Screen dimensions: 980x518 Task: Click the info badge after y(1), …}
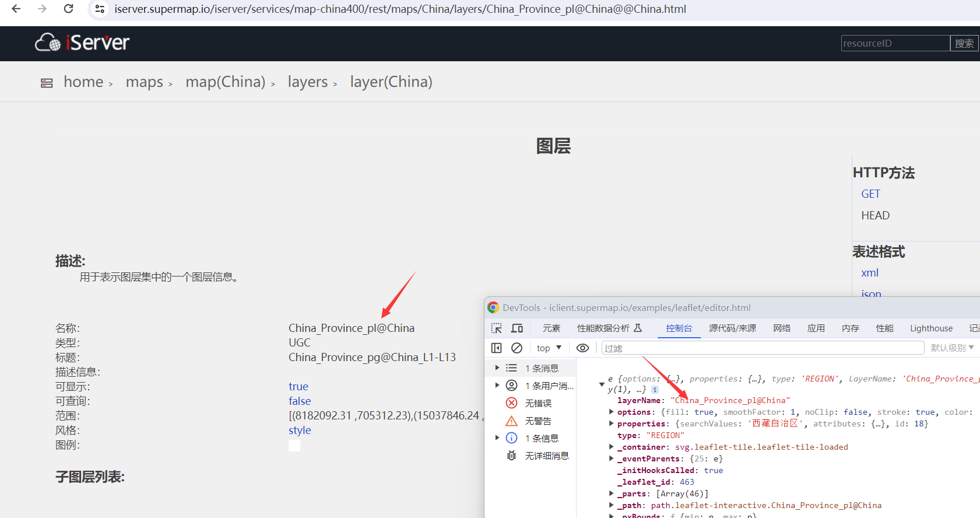655,390
